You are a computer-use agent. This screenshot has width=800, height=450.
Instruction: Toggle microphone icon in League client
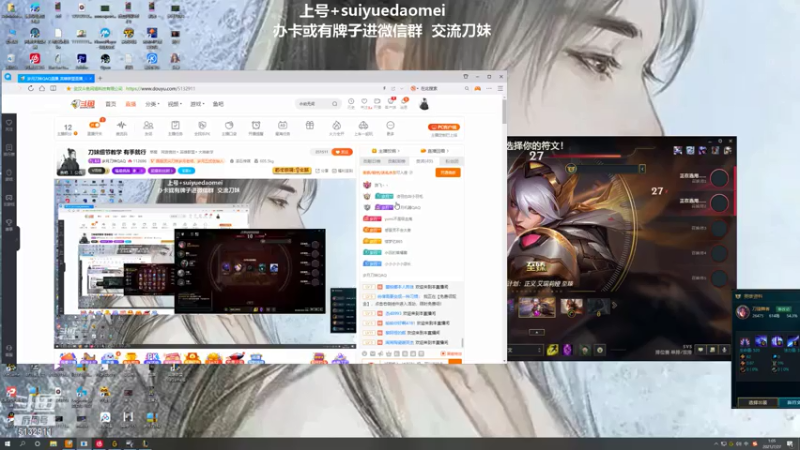pyautogui.click(x=724, y=350)
